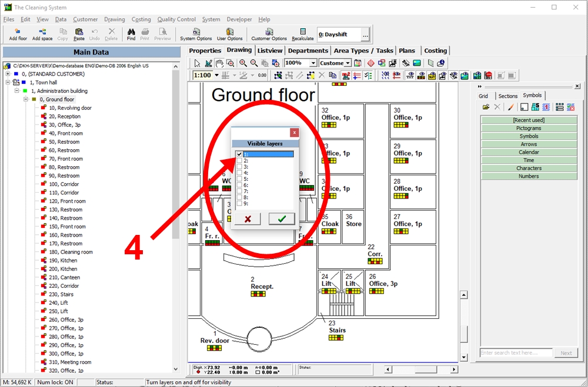Uncheck visible layer 1 checkbox

pyautogui.click(x=239, y=154)
